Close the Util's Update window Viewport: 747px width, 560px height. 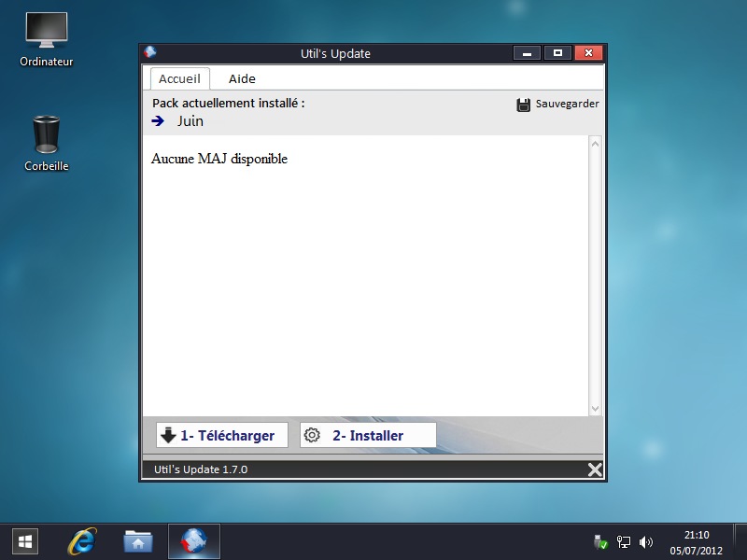point(589,53)
